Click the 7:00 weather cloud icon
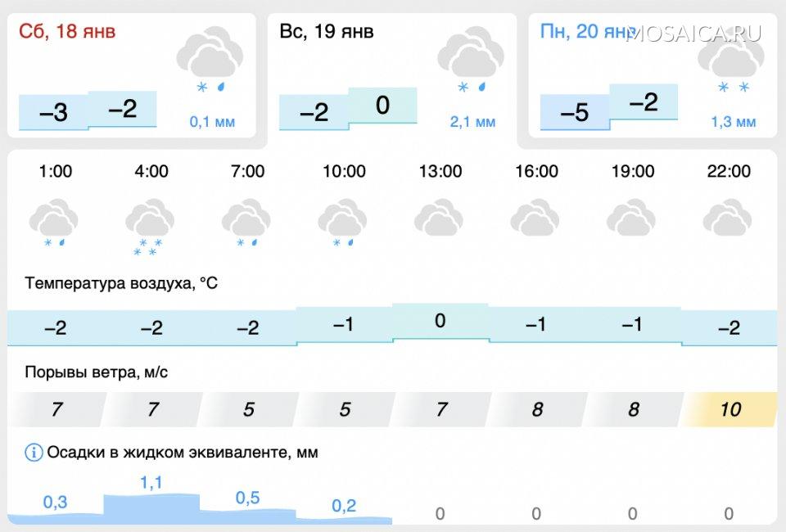 (247, 223)
